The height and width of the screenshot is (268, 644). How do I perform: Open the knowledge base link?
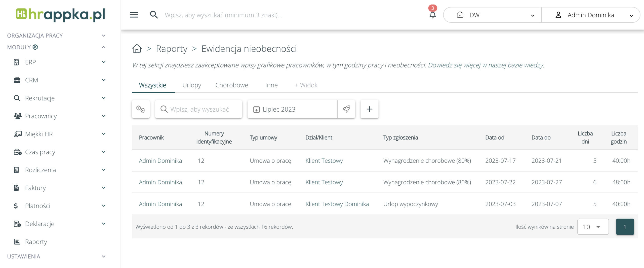[x=486, y=65]
